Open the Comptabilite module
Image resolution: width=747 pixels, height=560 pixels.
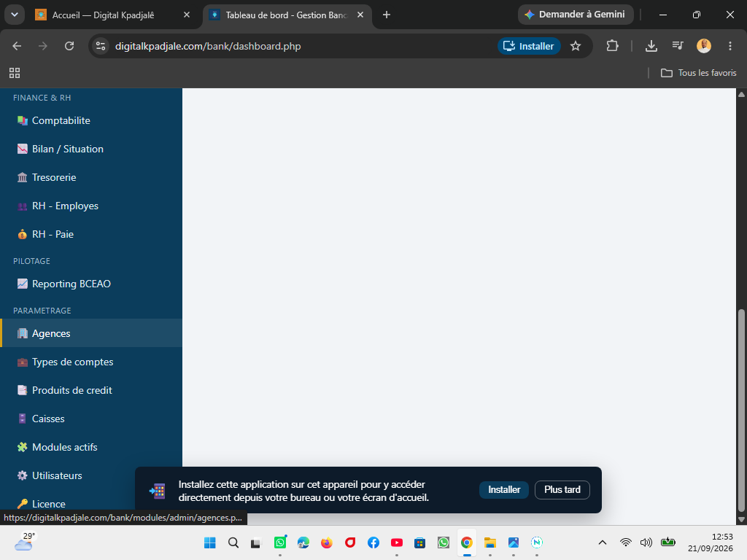coord(91,120)
